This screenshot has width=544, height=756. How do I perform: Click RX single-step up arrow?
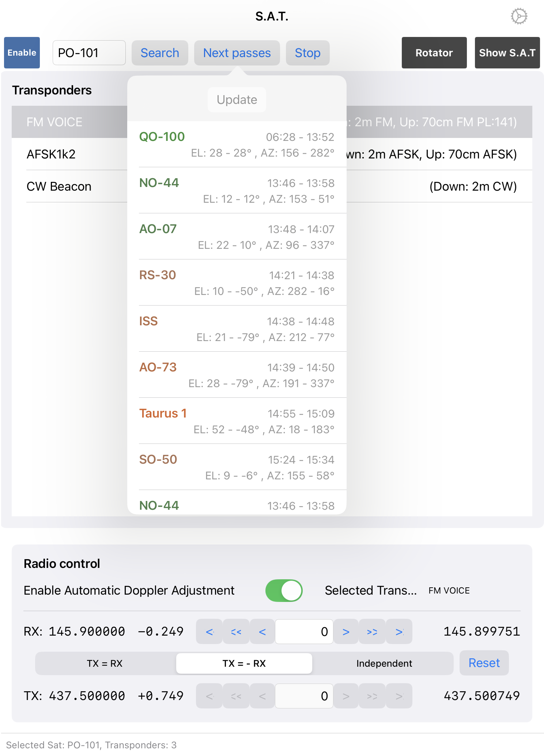pyautogui.click(x=346, y=632)
